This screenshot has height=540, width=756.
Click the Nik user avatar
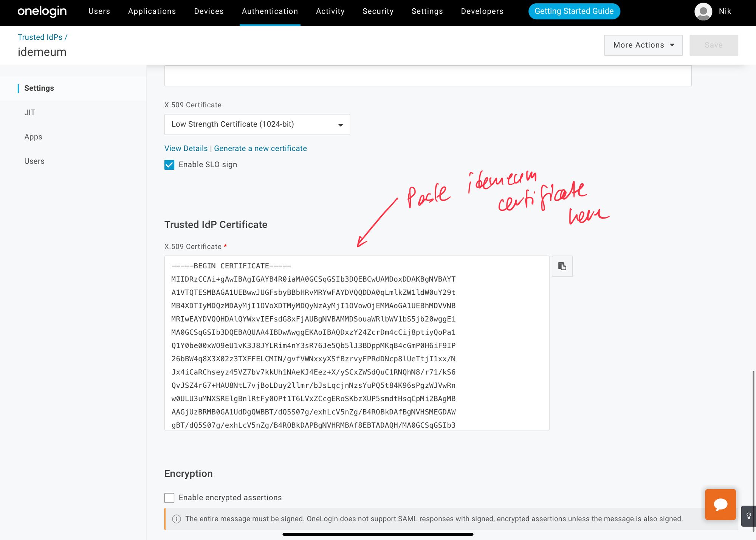click(703, 11)
